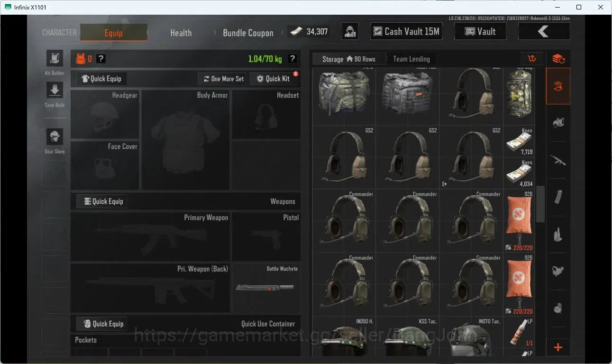This screenshot has width=612, height=364.
Task: Select the Pri. Weapon (Back) slot
Action: [150, 288]
